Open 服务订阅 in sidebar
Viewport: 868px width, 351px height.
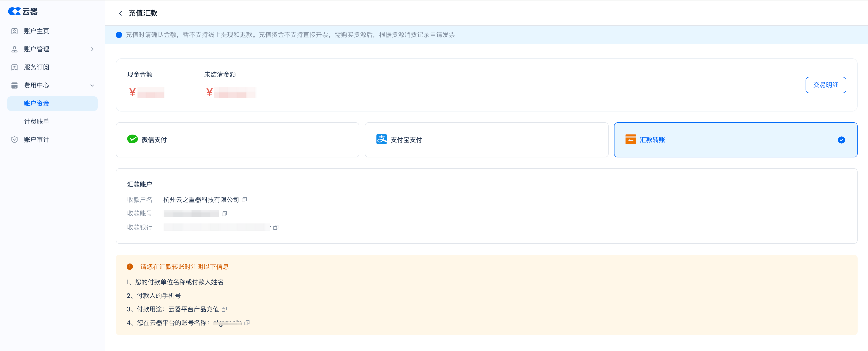click(x=36, y=67)
